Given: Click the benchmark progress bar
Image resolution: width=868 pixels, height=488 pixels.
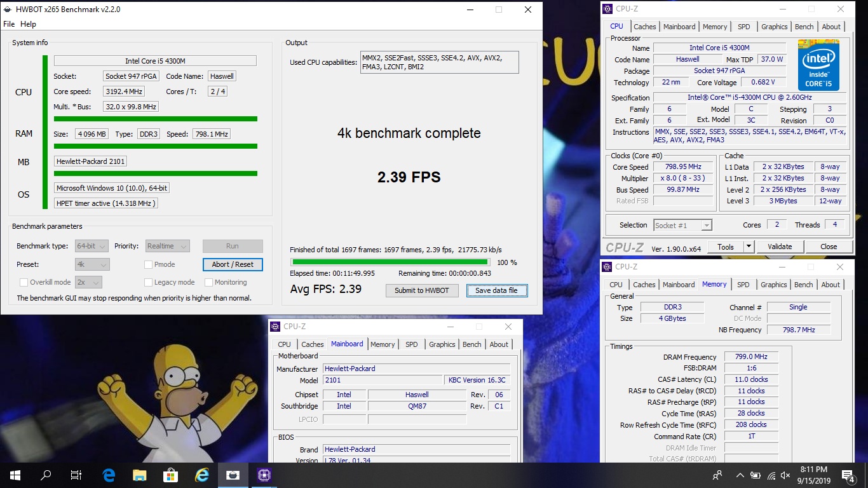Looking at the screenshot, I should [390, 262].
